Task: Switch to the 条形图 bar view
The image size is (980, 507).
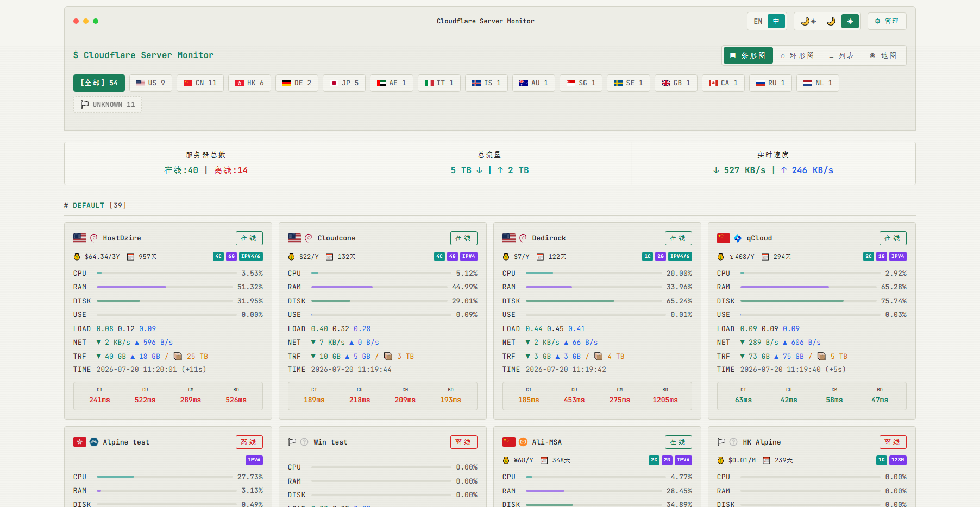Action: (x=748, y=55)
